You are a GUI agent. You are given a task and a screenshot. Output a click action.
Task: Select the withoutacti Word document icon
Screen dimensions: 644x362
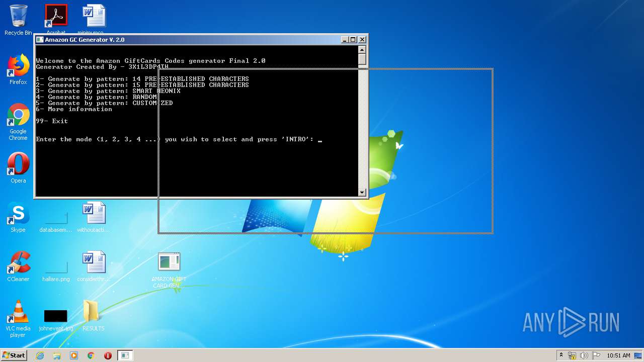pyautogui.click(x=94, y=217)
